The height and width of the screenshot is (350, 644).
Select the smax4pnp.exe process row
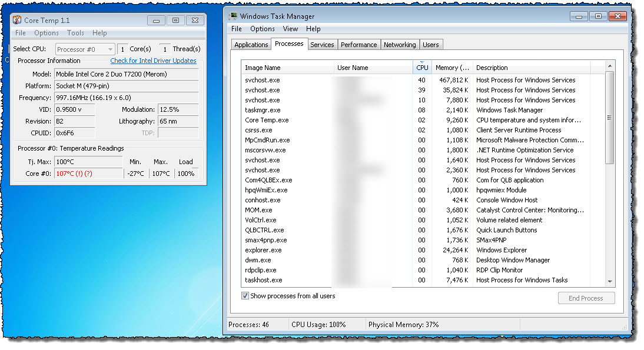click(x=416, y=240)
